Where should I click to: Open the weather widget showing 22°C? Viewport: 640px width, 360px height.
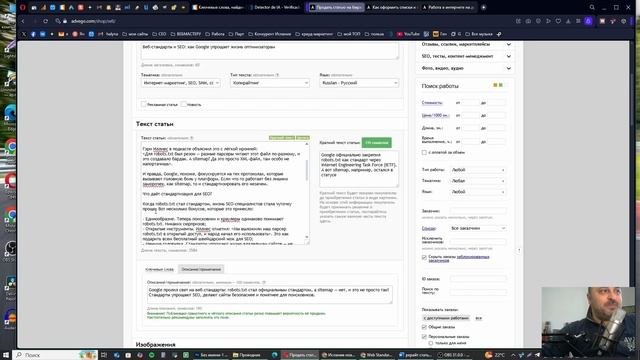495,355
